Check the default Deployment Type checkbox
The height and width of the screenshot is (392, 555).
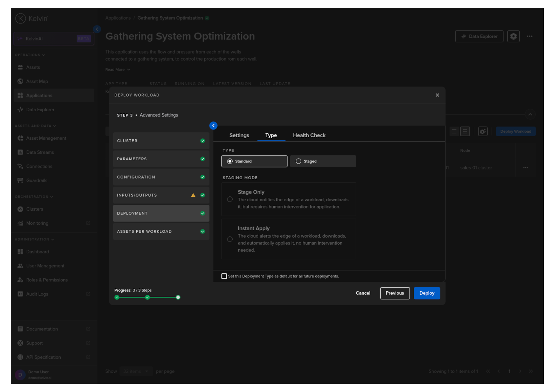[x=224, y=276]
